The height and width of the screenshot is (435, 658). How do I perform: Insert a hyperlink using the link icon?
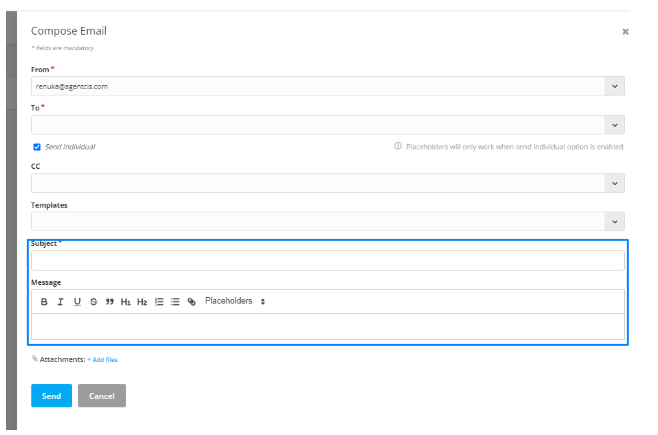tap(192, 301)
